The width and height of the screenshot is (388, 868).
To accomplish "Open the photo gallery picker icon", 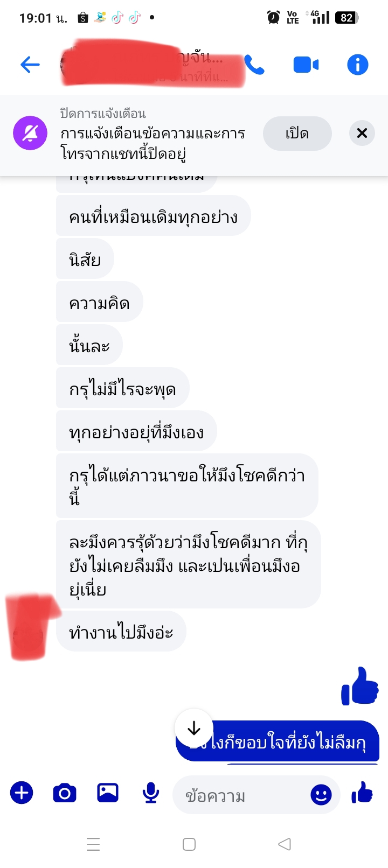I will click(108, 793).
